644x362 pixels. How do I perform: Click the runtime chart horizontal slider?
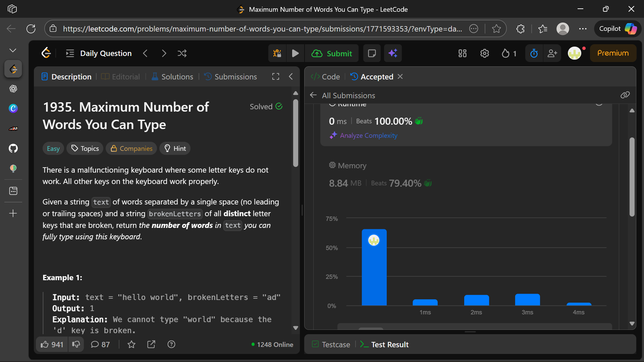point(371,328)
